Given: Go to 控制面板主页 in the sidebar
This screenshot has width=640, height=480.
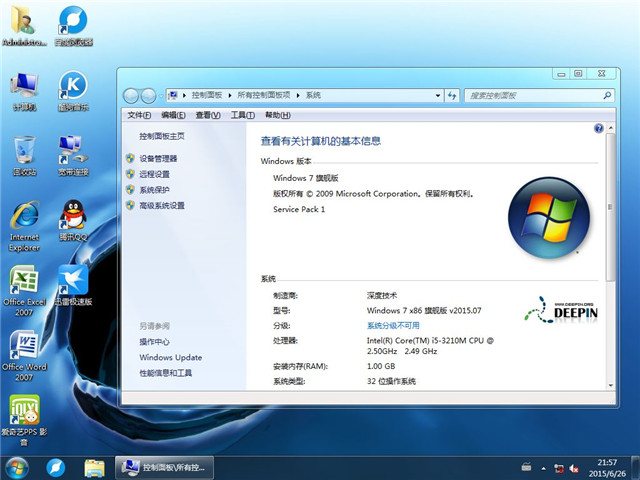Looking at the screenshot, I should click(x=162, y=136).
